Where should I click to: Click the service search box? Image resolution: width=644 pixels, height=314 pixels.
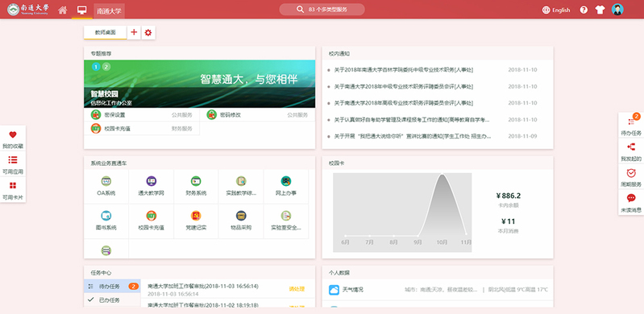coord(322,10)
